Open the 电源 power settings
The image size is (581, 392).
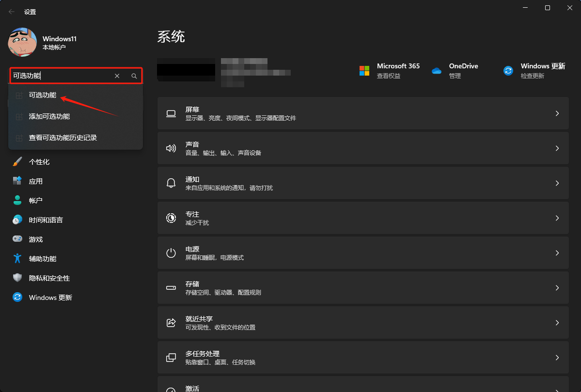coord(362,253)
